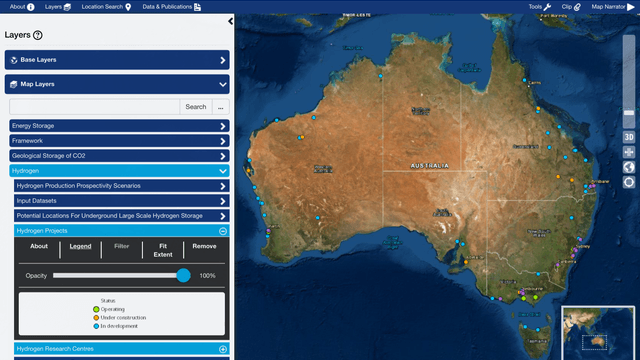Click the layer search input field
The image size is (640, 360).
[x=95, y=107]
